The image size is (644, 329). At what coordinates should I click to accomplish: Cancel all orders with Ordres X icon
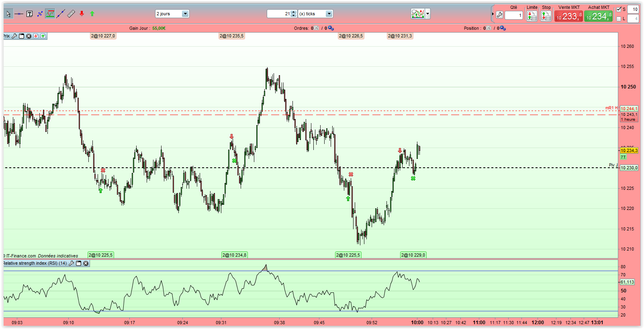tap(317, 28)
